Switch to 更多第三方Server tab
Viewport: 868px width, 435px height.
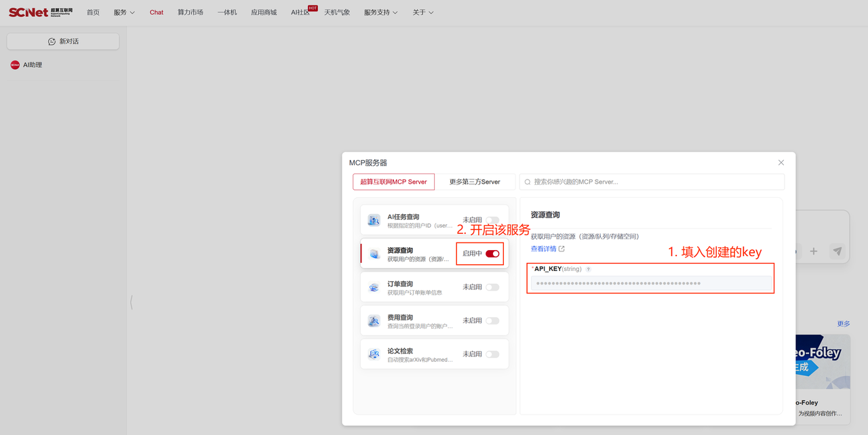[x=475, y=182]
